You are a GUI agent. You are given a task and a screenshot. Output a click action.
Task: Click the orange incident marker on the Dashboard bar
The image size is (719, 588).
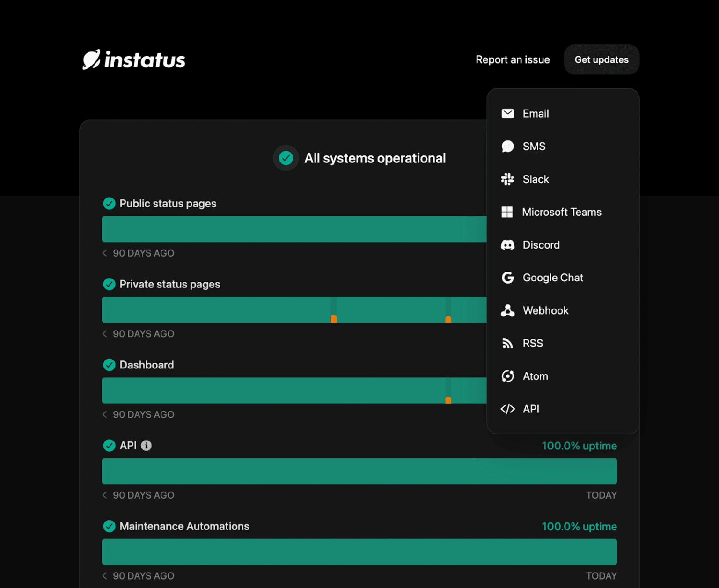pyautogui.click(x=448, y=400)
